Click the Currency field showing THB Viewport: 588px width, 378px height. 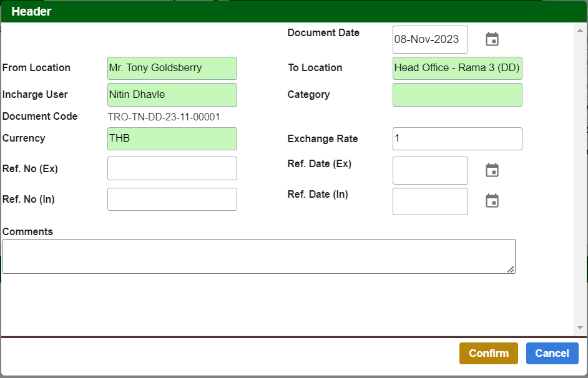pyautogui.click(x=172, y=138)
